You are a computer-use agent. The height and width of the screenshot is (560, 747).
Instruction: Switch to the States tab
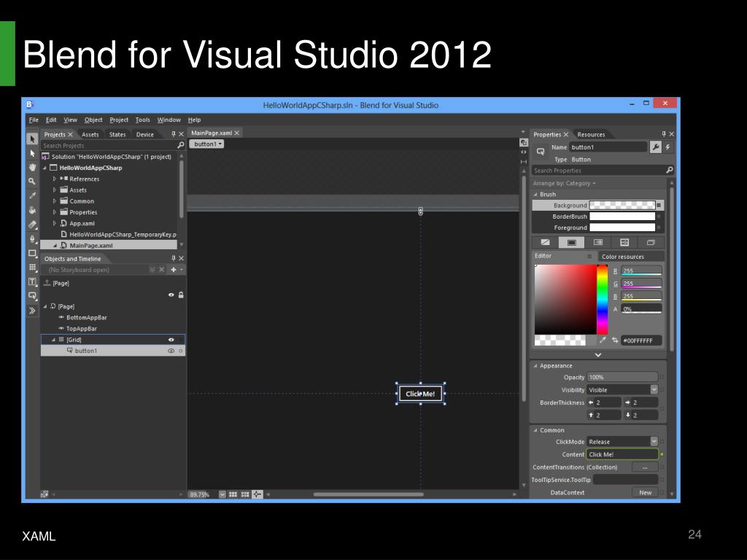[x=117, y=134]
